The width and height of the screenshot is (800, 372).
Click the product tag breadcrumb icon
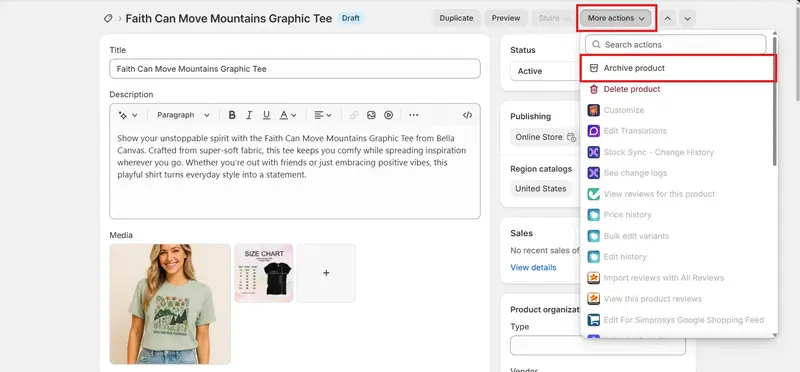click(108, 18)
